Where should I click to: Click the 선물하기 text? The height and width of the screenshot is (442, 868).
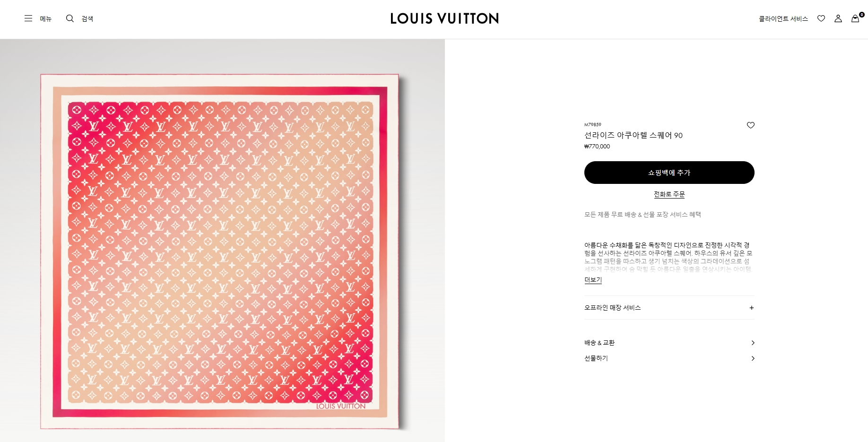click(596, 358)
